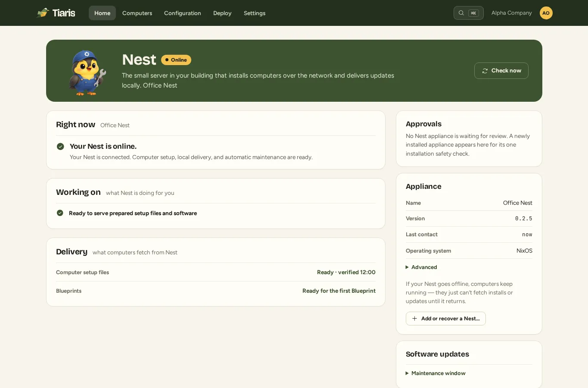Click the Software updates heading
Viewport: 588px width, 388px height.
pos(437,354)
